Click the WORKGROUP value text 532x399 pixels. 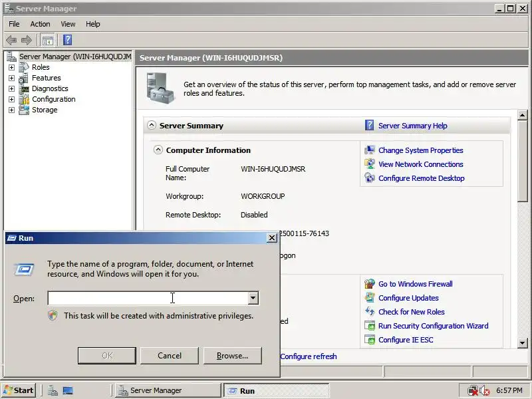click(x=263, y=196)
